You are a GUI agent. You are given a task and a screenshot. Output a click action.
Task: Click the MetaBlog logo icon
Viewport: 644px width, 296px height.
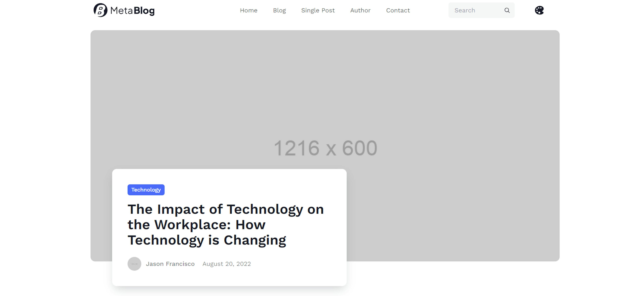point(100,10)
